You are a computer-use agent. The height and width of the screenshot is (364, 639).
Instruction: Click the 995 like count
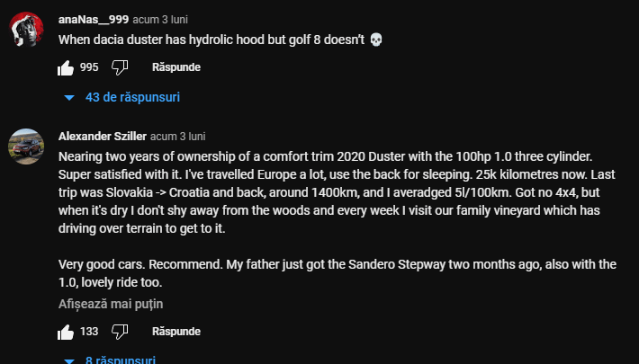click(x=89, y=67)
